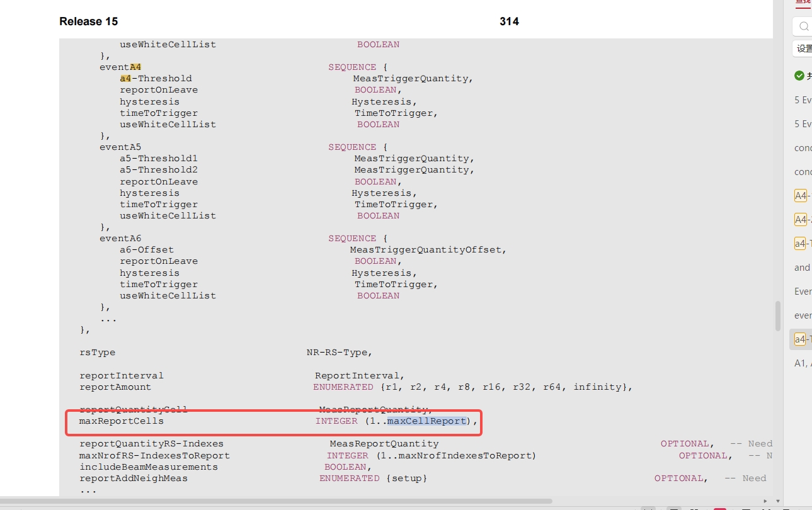This screenshot has width=812, height=510.
Task: Open the search result starting with "and"
Action: 802,268
